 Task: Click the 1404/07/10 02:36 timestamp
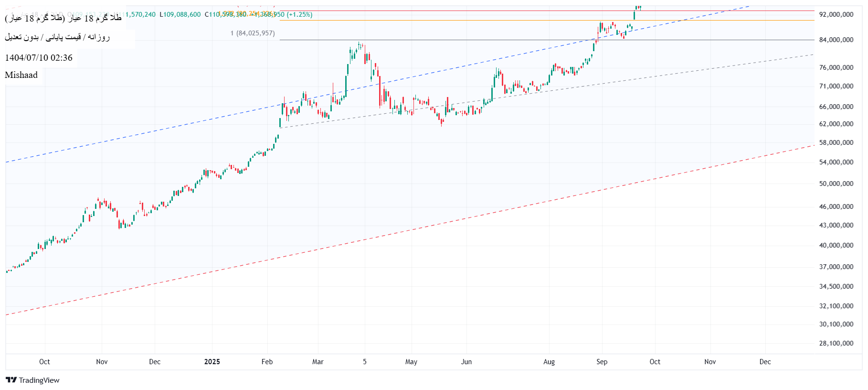pyautogui.click(x=39, y=58)
